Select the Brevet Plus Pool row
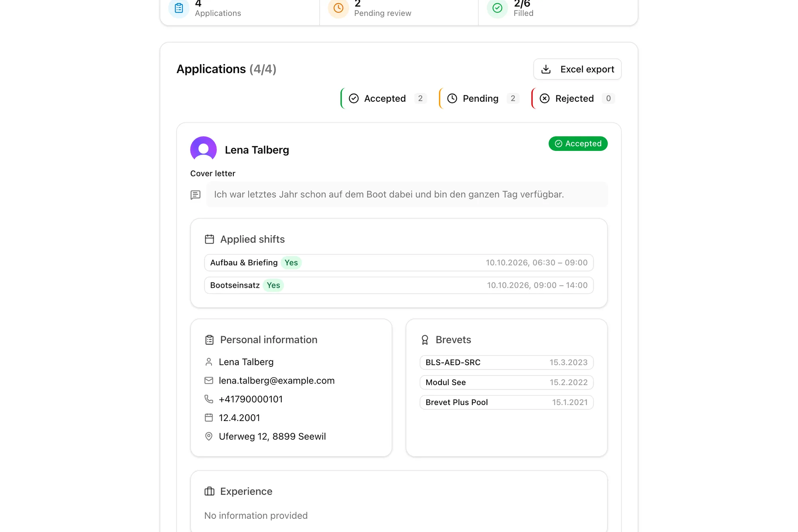 tap(507, 402)
